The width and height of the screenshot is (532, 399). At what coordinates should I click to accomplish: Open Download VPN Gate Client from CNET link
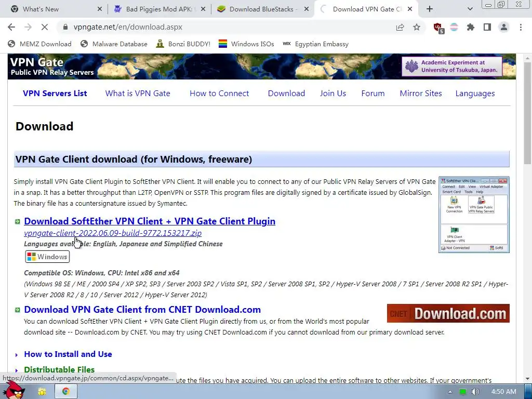tap(142, 310)
